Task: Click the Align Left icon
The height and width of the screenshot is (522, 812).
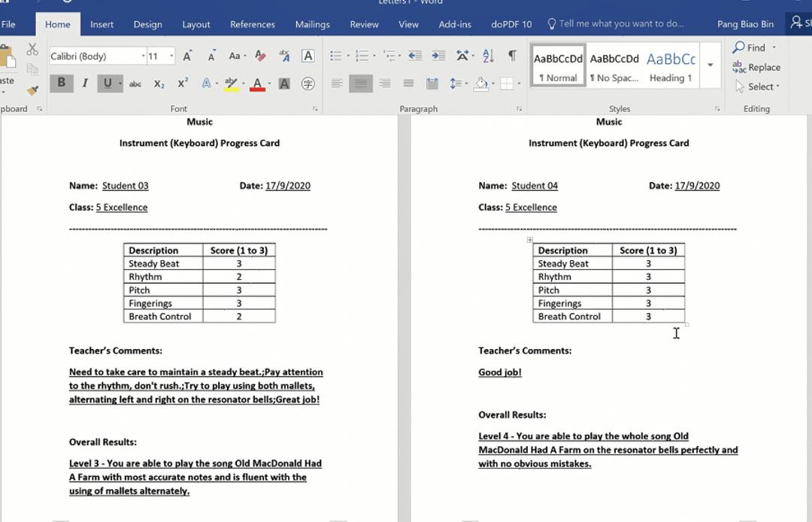Action: [337, 83]
